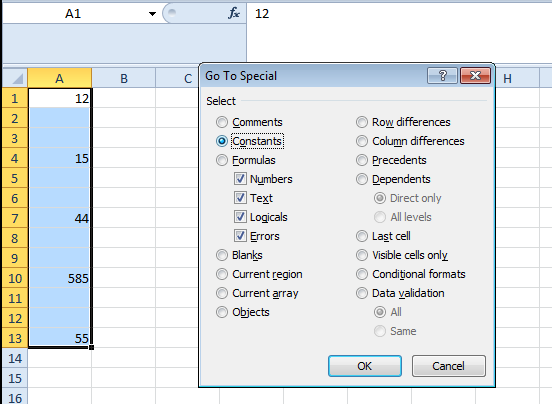Click row 1 header
The image size is (552, 404).
click(15, 98)
